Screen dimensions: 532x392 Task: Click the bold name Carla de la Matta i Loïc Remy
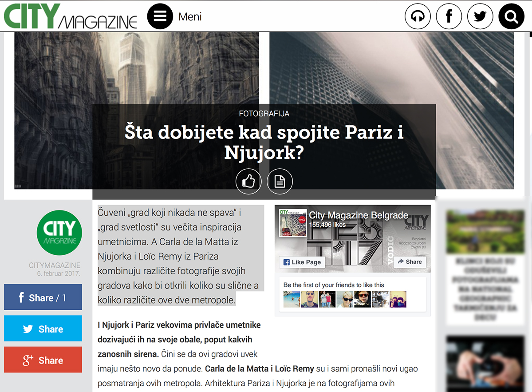[260, 369]
